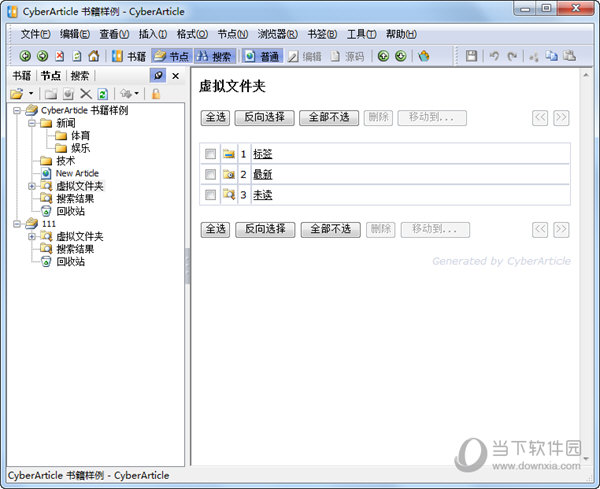Open the 编辑(E) menu
This screenshot has width=600, height=489.
[75, 34]
